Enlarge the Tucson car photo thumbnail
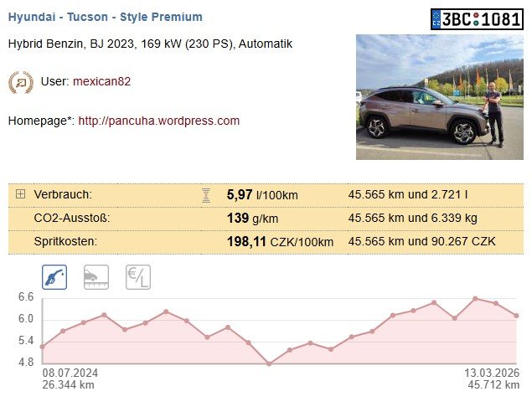The width and height of the screenshot is (532, 412). click(x=439, y=96)
